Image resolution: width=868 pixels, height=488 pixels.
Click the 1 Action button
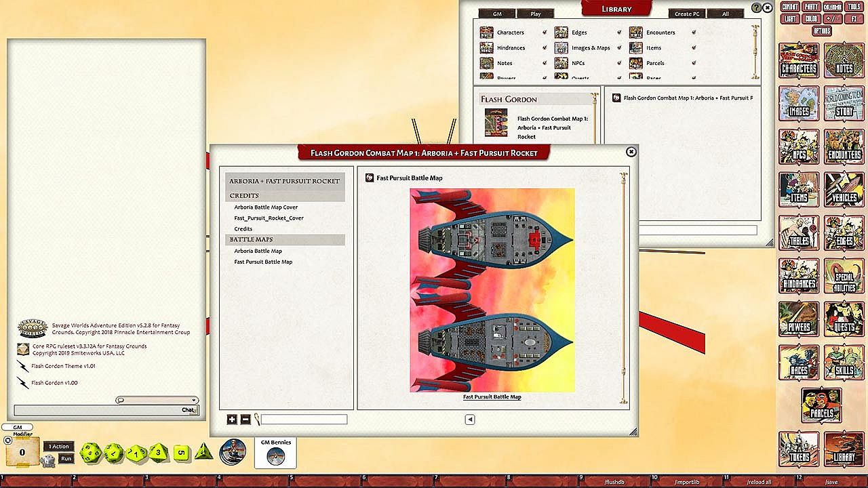click(58, 447)
